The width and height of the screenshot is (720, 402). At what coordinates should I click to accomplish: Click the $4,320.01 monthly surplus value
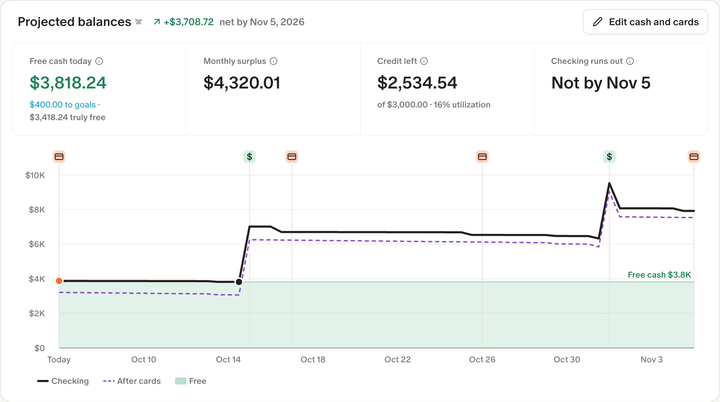(x=242, y=83)
